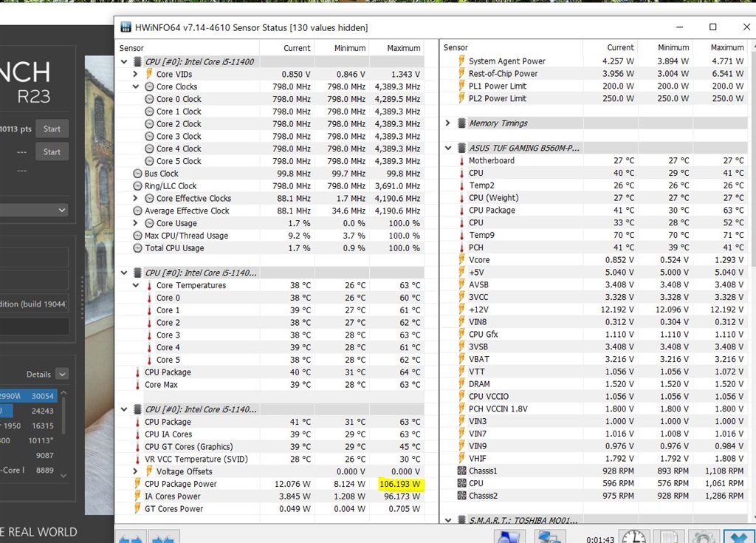Expand the Core Usage node
Viewport: 756px width, 543px height.
point(136,223)
